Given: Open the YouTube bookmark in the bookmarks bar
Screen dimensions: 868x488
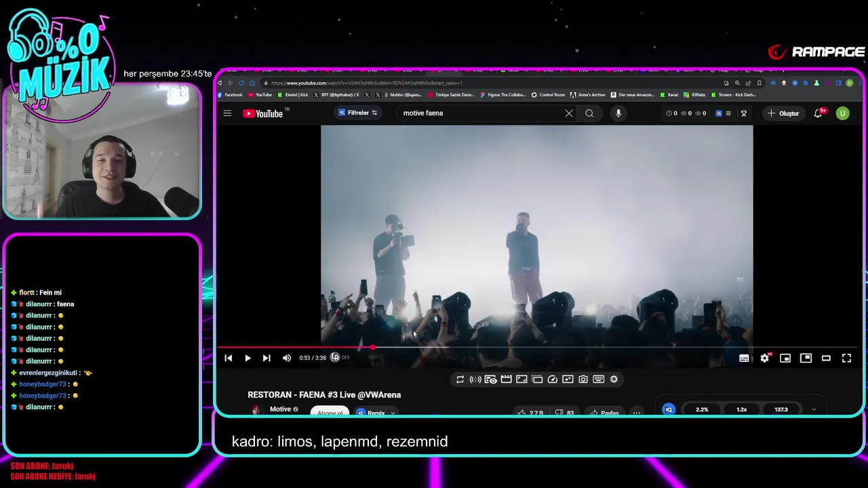Looking at the screenshot, I should [260, 95].
